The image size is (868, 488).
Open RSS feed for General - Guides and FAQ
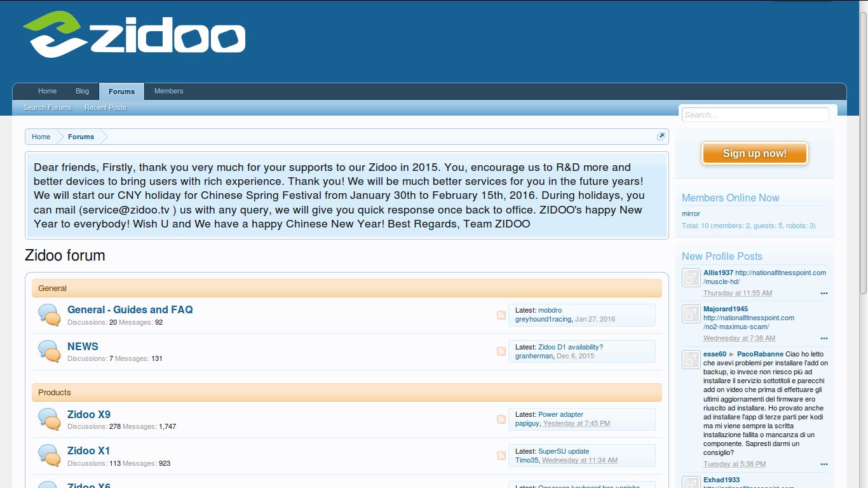pyautogui.click(x=501, y=315)
